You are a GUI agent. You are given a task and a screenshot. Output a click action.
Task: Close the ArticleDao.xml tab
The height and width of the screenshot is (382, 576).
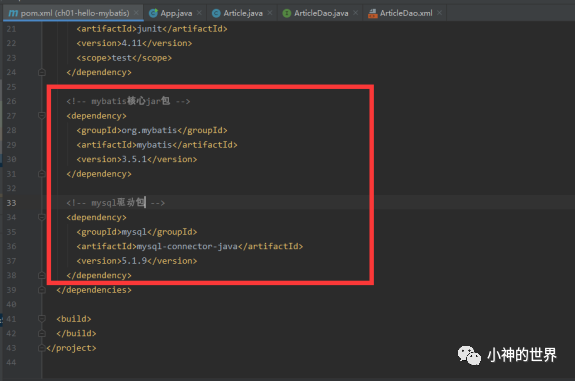(439, 13)
